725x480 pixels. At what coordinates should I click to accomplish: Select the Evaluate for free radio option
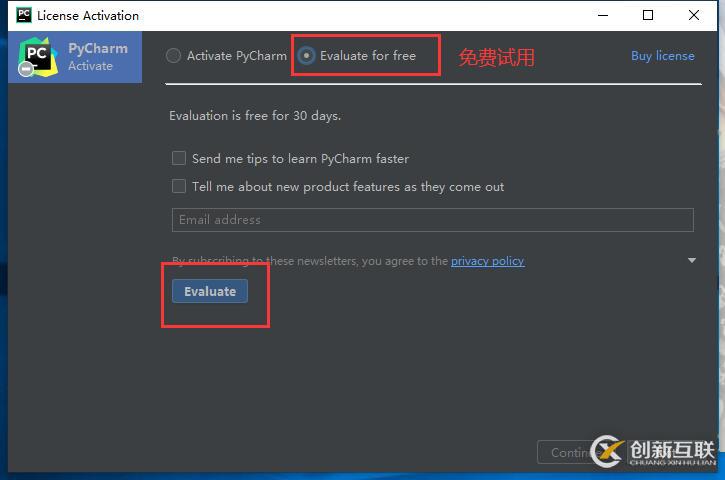(x=306, y=56)
